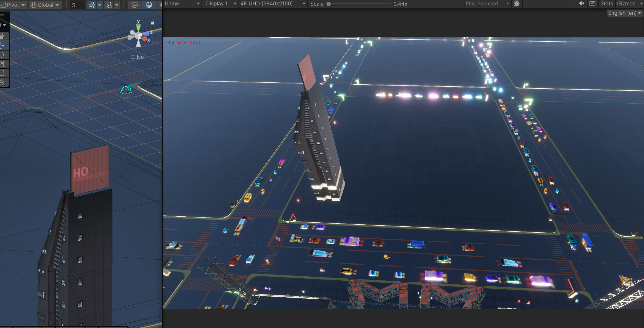
Task: Open grid visibility options dropdown arrow
Action: tap(100, 5)
